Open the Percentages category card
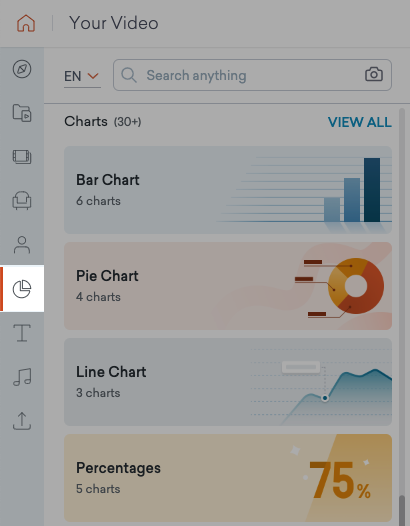 pos(228,478)
